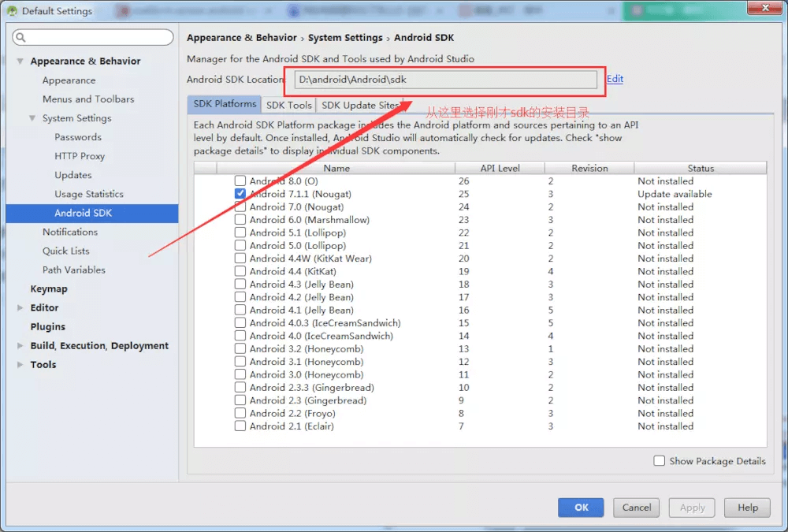Open Path Variables settings
This screenshot has width=788, height=532.
coord(74,270)
